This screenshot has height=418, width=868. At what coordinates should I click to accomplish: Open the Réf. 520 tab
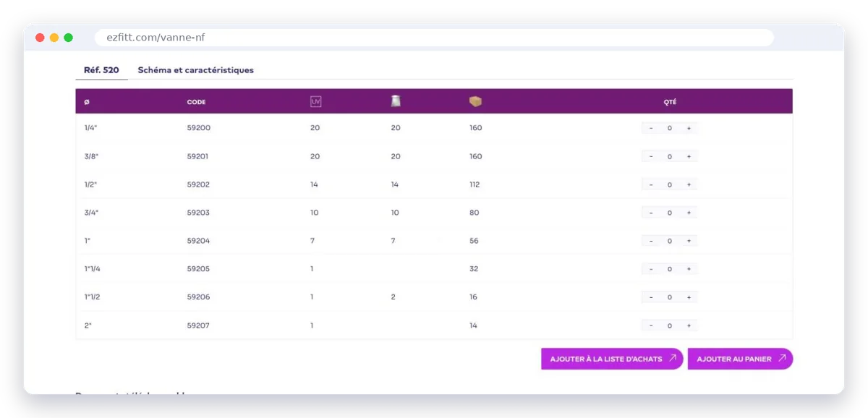point(101,70)
